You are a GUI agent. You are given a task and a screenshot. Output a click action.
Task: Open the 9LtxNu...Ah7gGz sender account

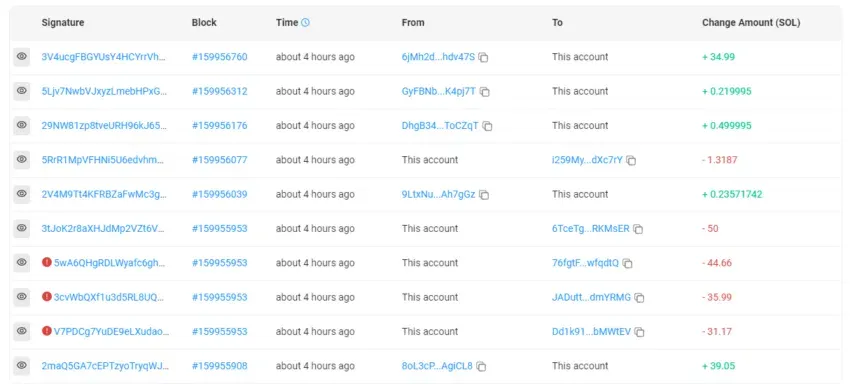(x=438, y=194)
